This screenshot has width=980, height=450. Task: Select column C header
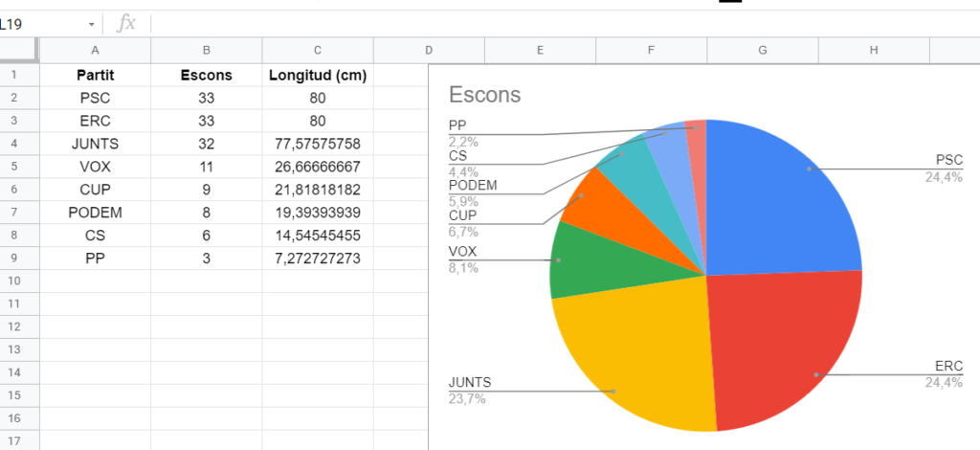[318, 51]
